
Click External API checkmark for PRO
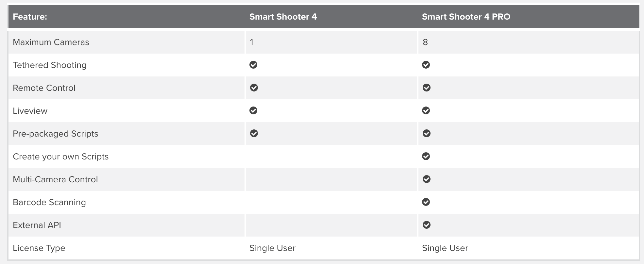[427, 225]
